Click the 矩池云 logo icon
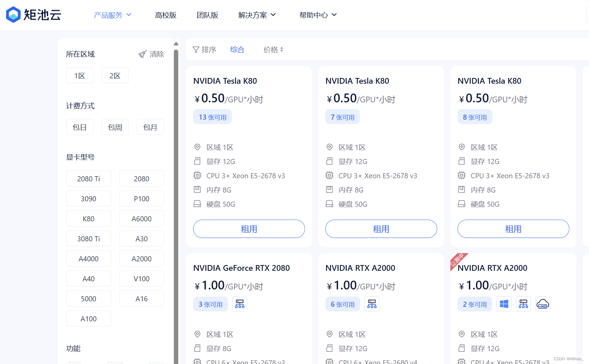Image resolution: width=589 pixels, height=364 pixels. 14,15
